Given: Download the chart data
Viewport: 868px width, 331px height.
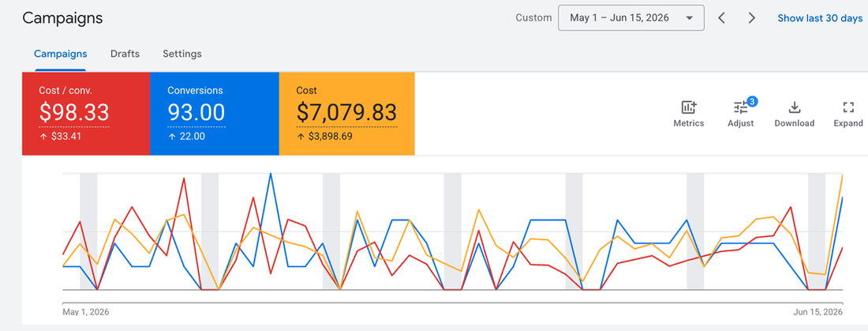Looking at the screenshot, I should [x=794, y=115].
